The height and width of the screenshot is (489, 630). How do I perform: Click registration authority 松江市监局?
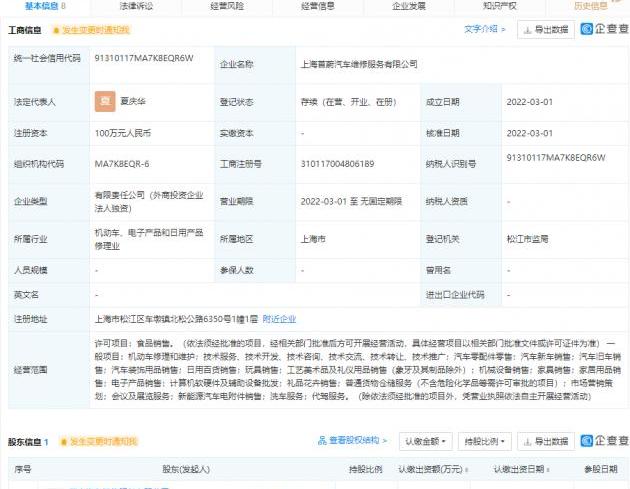528,239
